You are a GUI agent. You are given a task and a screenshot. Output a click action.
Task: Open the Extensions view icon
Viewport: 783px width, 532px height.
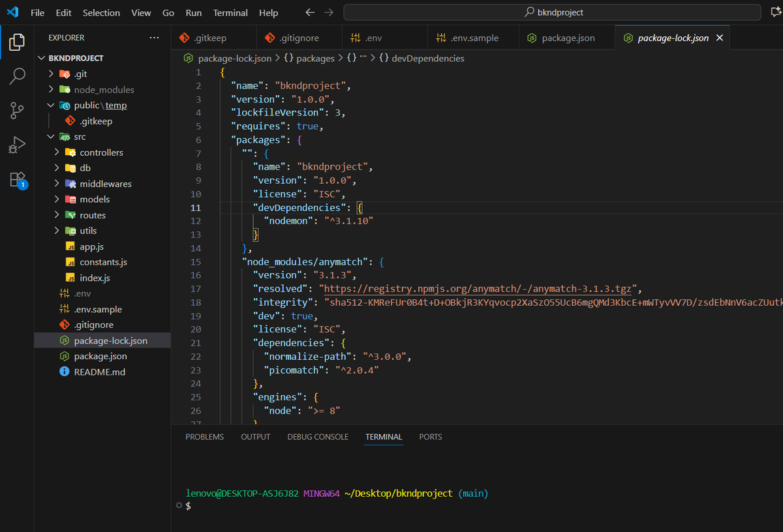tap(17, 179)
